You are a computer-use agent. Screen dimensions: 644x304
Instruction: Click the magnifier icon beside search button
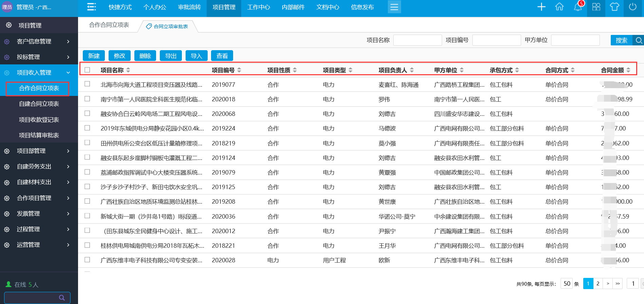coord(639,40)
